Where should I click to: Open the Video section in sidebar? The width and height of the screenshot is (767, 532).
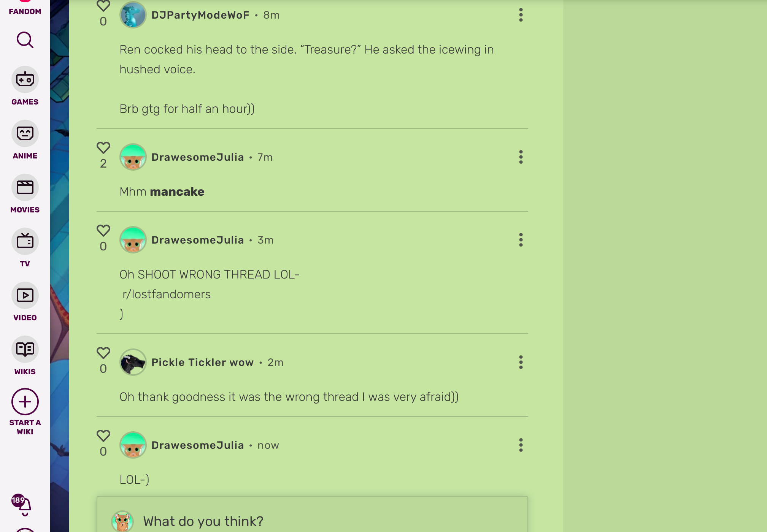[25, 302]
